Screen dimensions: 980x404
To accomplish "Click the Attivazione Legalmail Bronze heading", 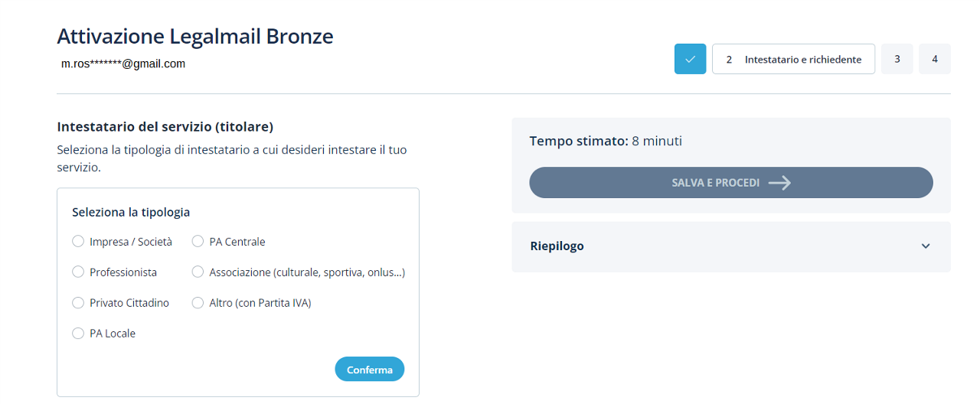I will (x=195, y=36).
